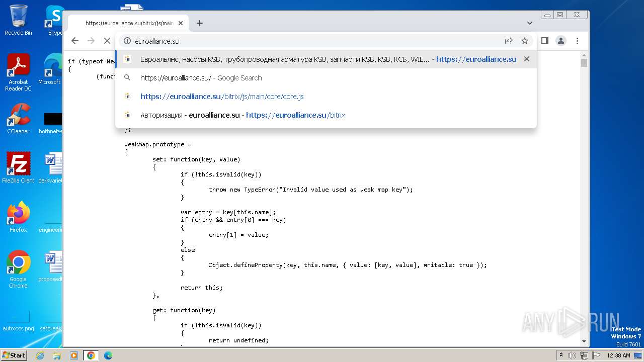644x362 pixels.
Task: Open CCleaner desktop shortcut
Action: [x=18, y=119]
